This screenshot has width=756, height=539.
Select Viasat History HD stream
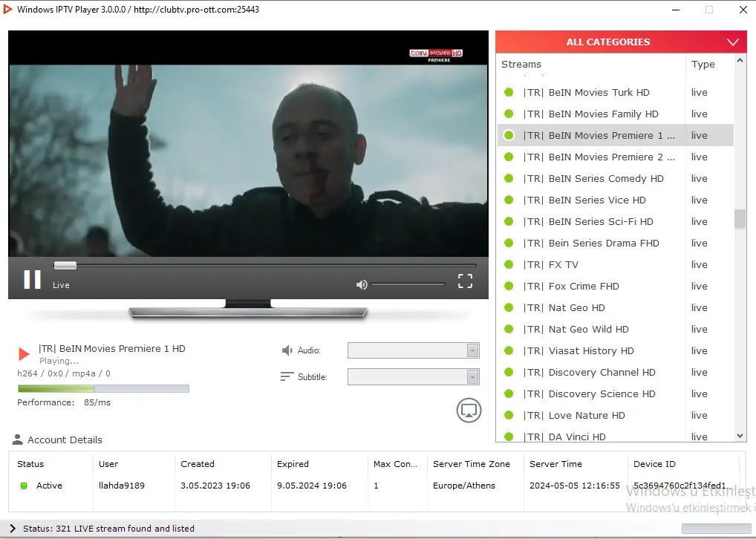[x=615, y=350]
